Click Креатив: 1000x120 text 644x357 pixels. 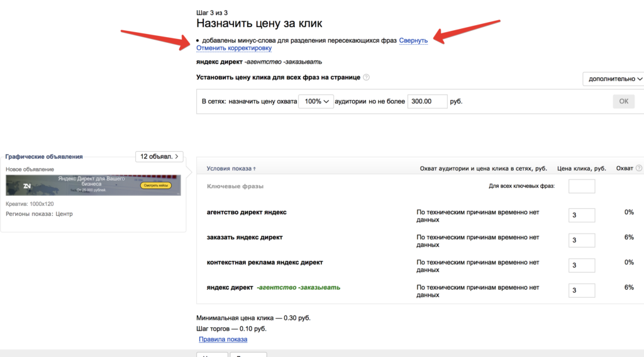coord(30,204)
